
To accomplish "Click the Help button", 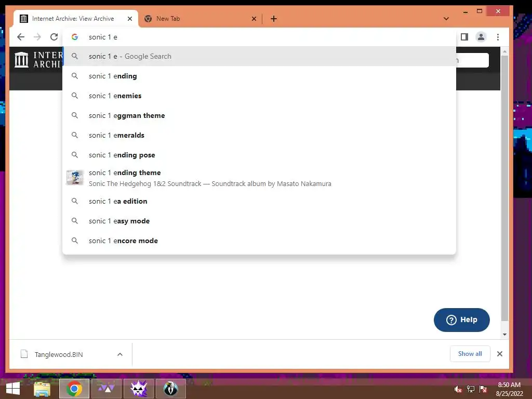I will pyautogui.click(x=461, y=320).
